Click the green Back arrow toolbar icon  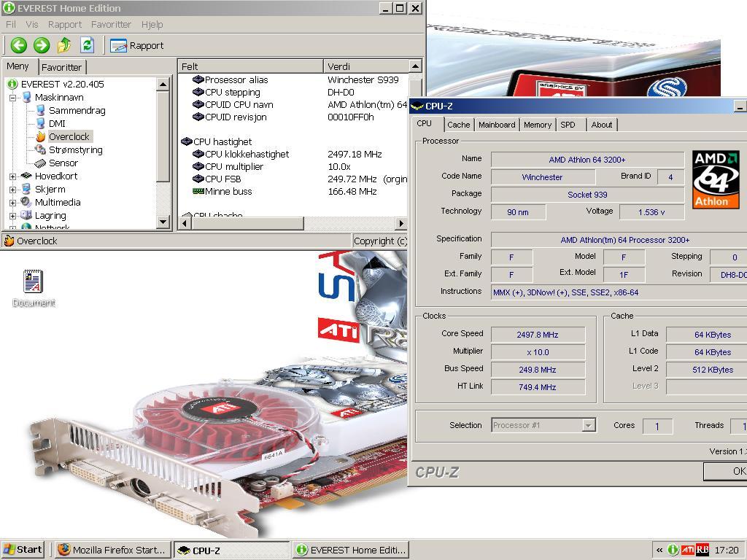point(19,45)
